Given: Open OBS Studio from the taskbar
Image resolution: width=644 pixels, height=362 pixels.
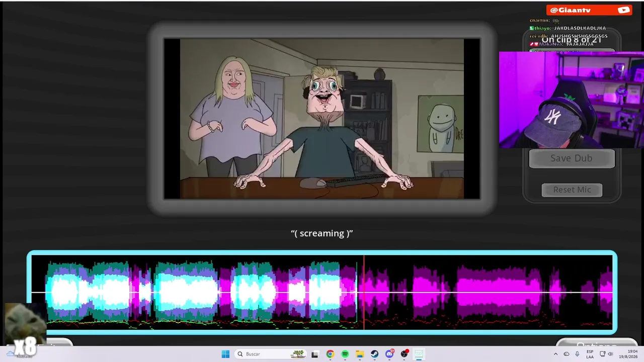Looking at the screenshot, I should tap(405, 354).
